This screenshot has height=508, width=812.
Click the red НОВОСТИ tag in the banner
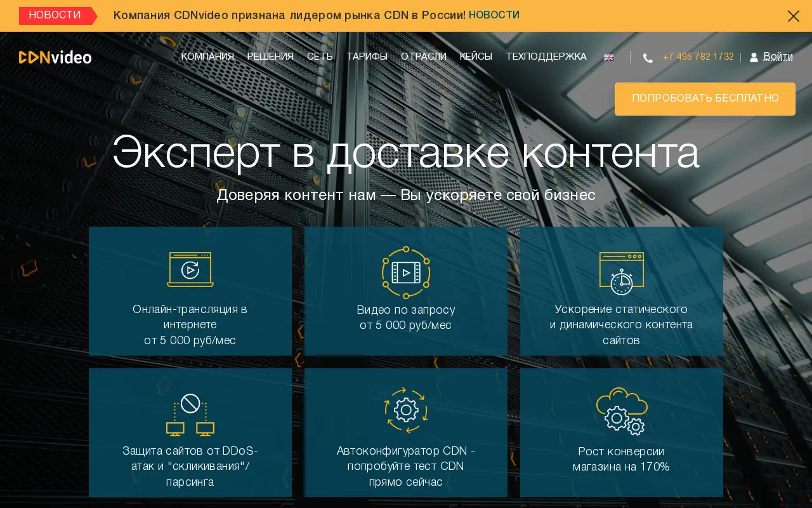point(57,16)
